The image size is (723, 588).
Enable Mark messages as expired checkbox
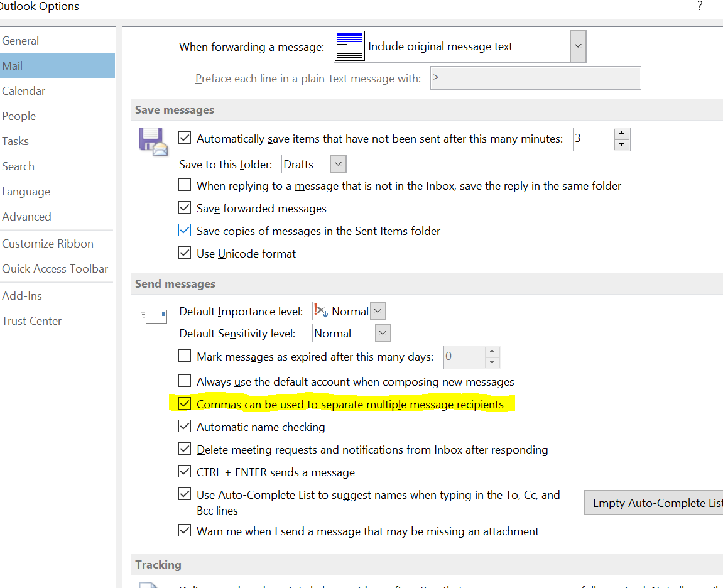185,356
